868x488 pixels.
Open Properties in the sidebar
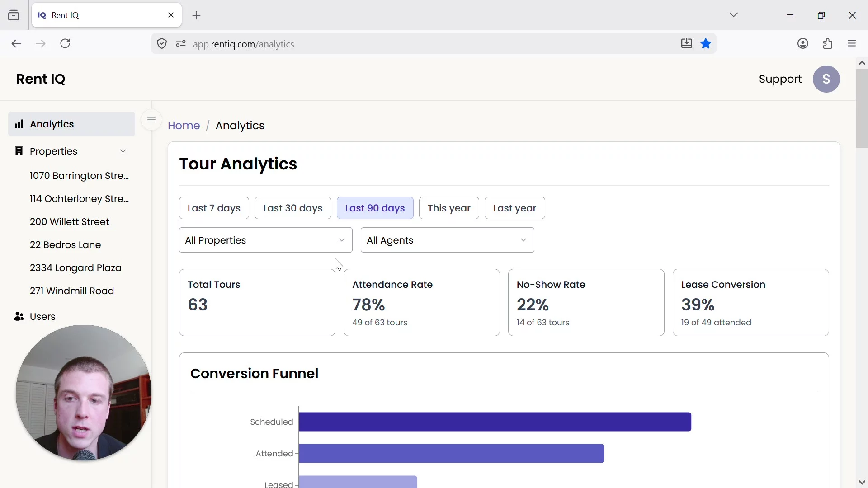[x=71, y=151]
